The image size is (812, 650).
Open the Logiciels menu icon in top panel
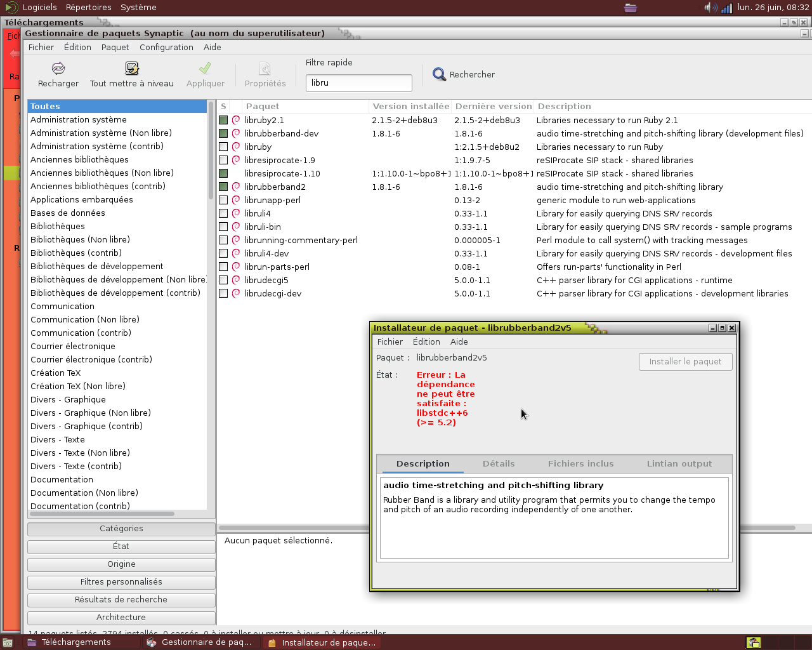(x=11, y=8)
